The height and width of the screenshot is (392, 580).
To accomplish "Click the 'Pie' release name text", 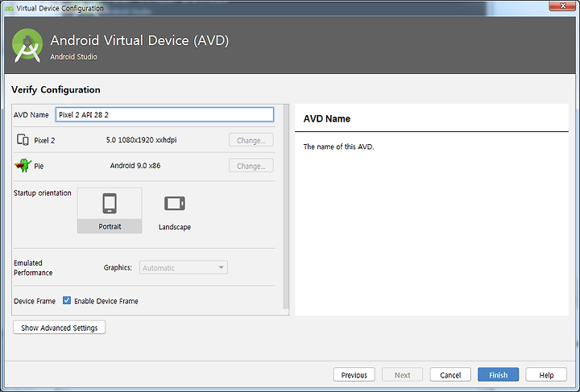I will (x=39, y=166).
